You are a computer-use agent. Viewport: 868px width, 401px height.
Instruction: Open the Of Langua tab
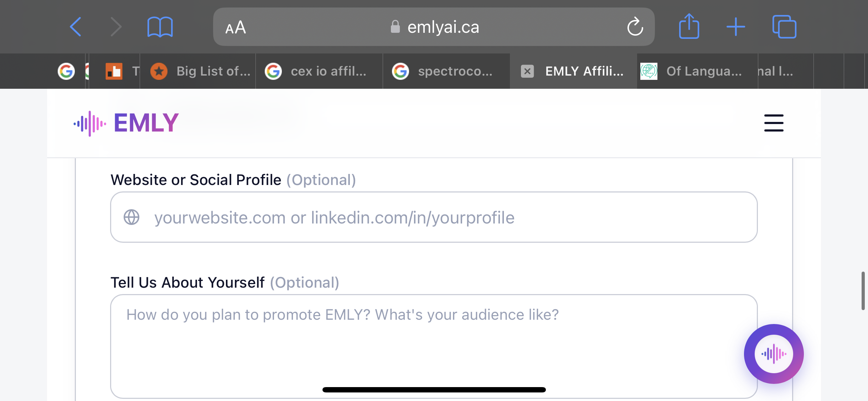click(x=697, y=71)
